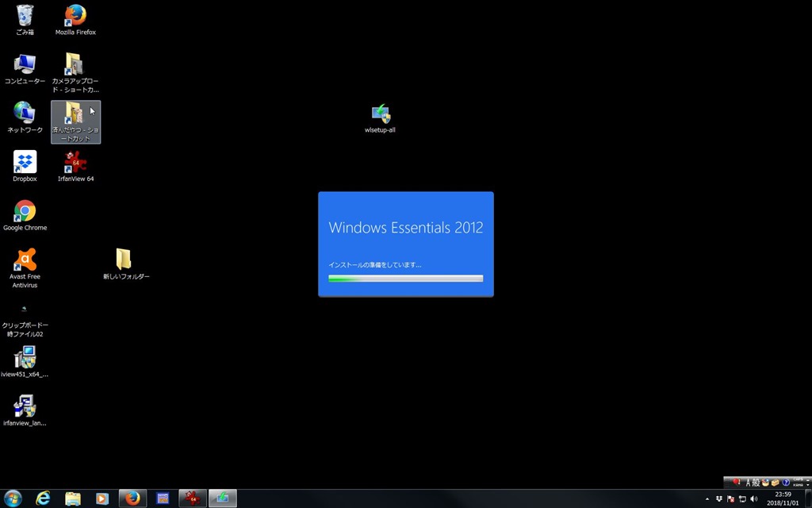Switch the IME input mode from 般
Viewport: 812px width, 508px height.
[756, 482]
